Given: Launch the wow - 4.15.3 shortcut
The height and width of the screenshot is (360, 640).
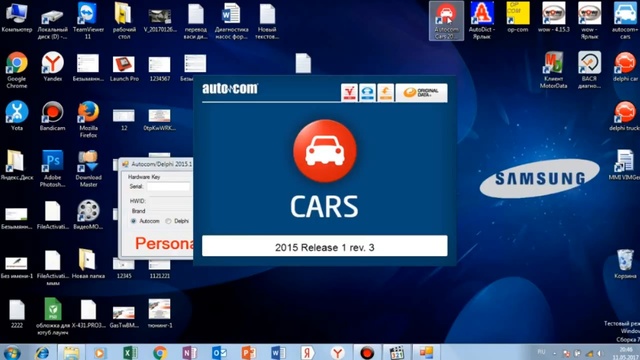Looking at the screenshot, I should (553, 17).
